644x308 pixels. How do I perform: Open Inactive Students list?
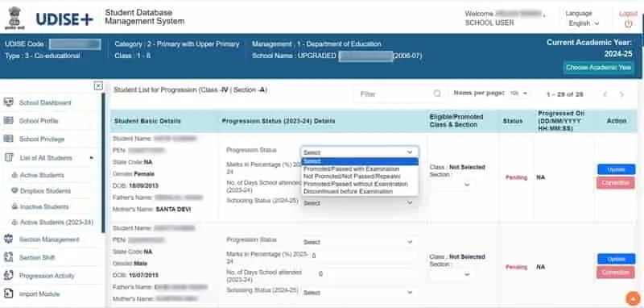pyautogui.click(x=44, y=206)
